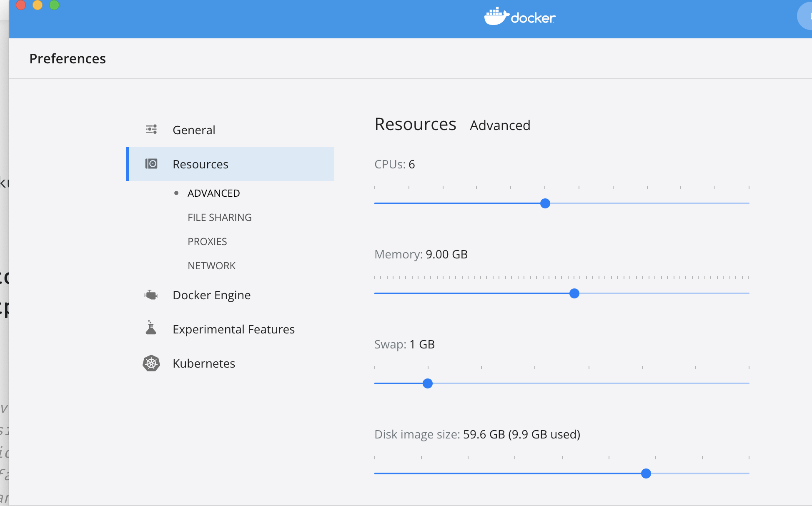The width and height of the screenshot is (812, 506).
Task: Select the Resources sidebar item
Action: click(200, 164)
